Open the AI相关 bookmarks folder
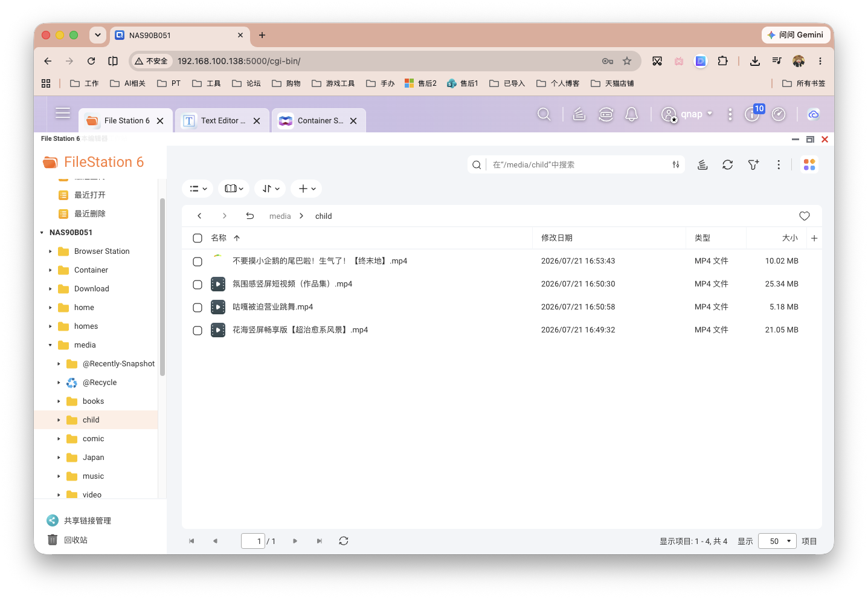868x599 pixels. 127,83
